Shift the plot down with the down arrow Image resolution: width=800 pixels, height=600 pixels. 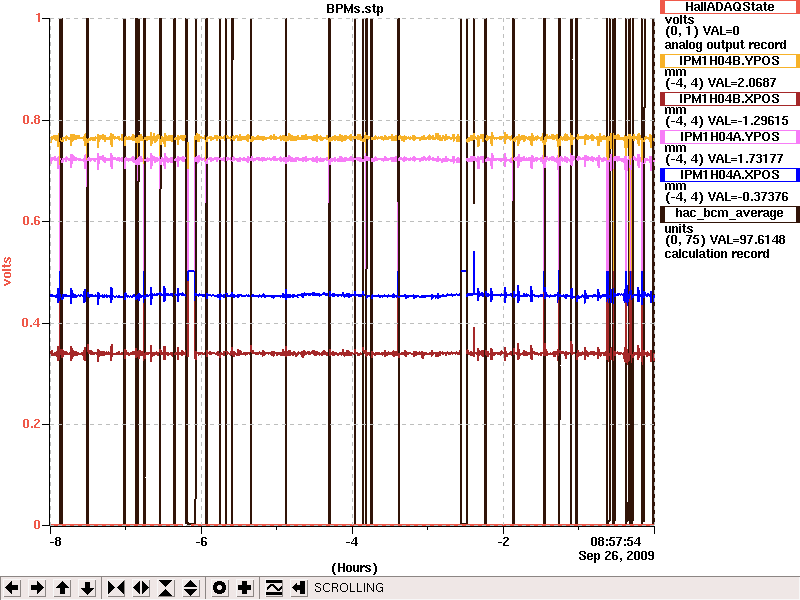pos(88,588)
